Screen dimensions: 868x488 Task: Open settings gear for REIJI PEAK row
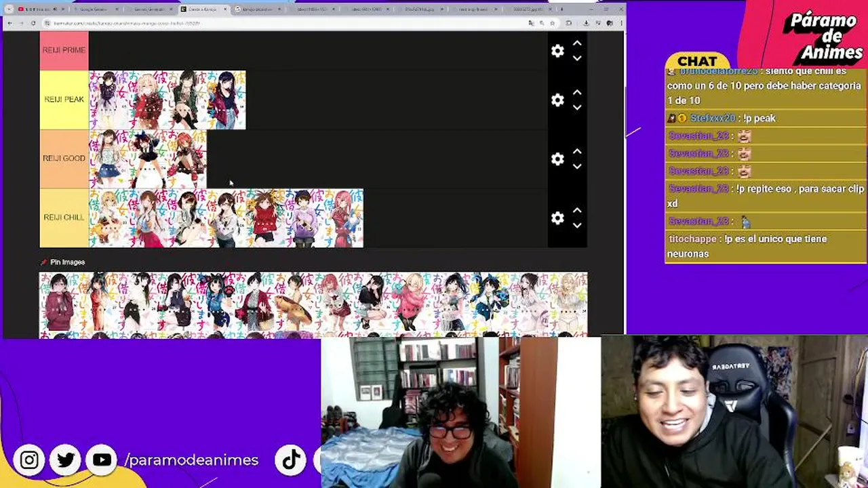557,100
